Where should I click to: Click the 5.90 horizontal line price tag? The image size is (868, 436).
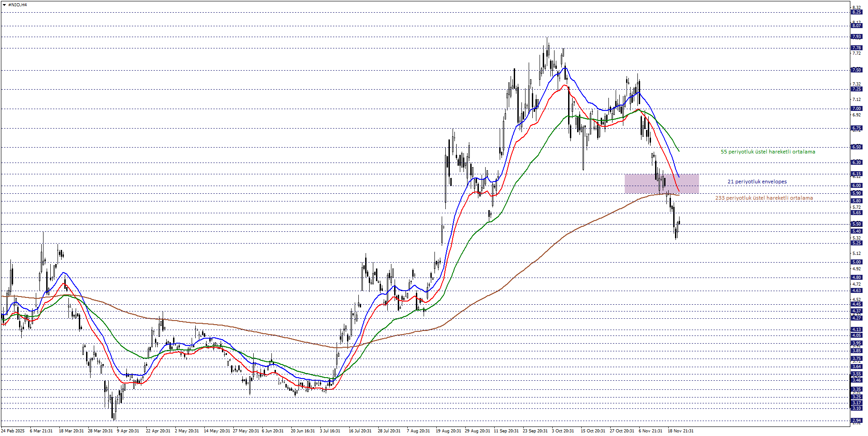tap(856, 193)
